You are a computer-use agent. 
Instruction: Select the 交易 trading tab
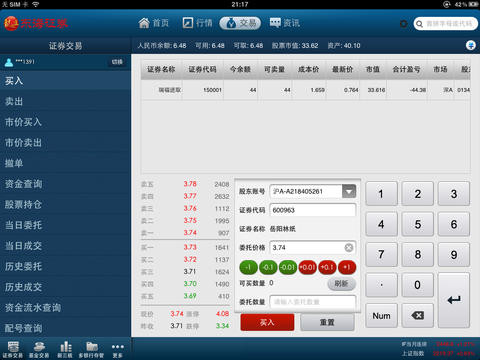(240, 23)
